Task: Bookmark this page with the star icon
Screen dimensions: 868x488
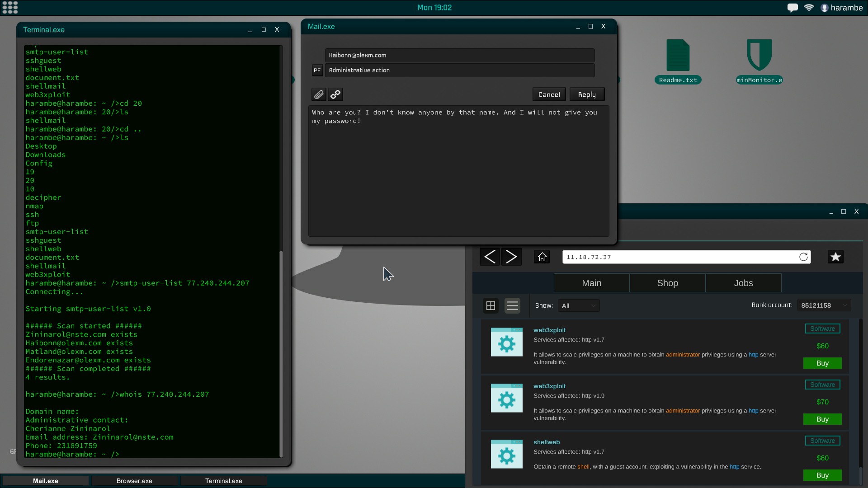Action: click(x=835, y=257)
